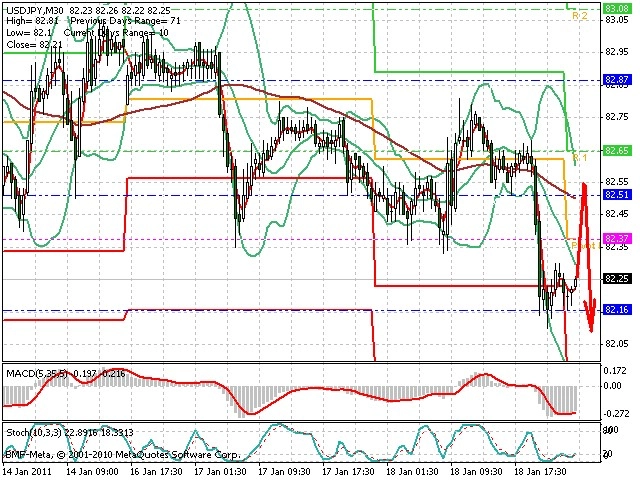Viewport: 640px width, 480px height.
Task: Click the 82.05 price axis value
Action: (x=617, y=344)
